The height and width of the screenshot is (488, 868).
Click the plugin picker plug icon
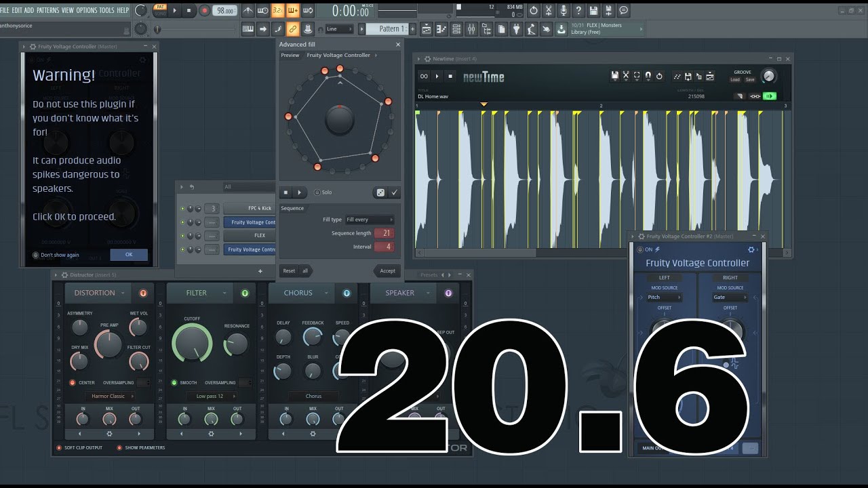pyautogui.click(x=516, y=28)
